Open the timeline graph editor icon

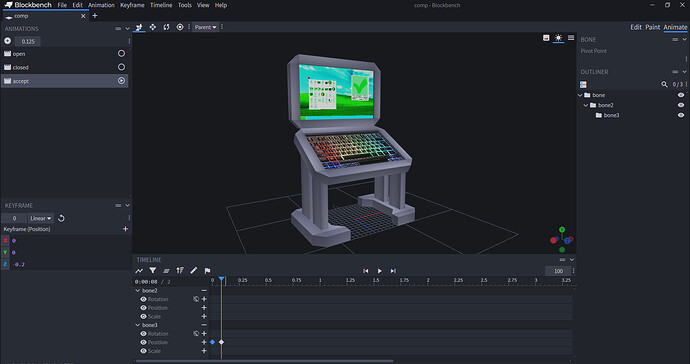pos(139,271)
